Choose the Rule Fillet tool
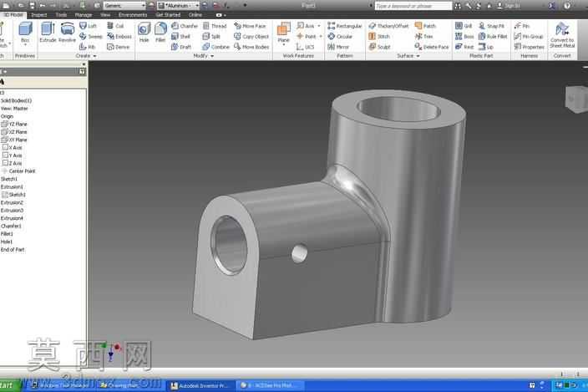588x392 pixels. coord(493,37)
